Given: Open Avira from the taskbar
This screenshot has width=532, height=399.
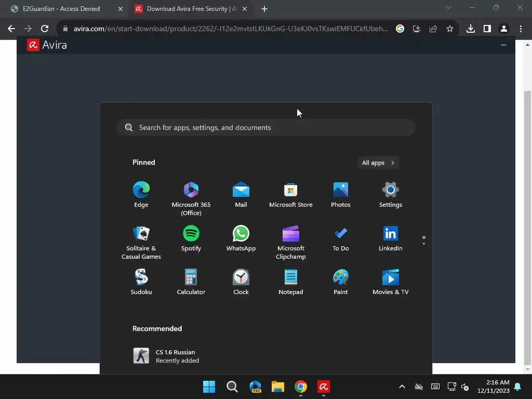Looking at the screenshot, I should pyautogui.click(x=324, y=387).
